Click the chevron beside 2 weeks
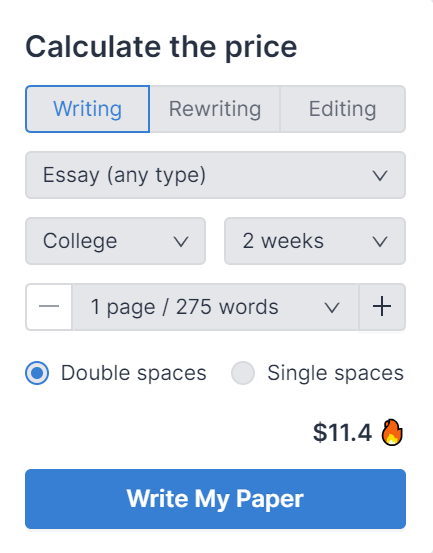Viewport: 433px width, 553px height. point(380,242)
